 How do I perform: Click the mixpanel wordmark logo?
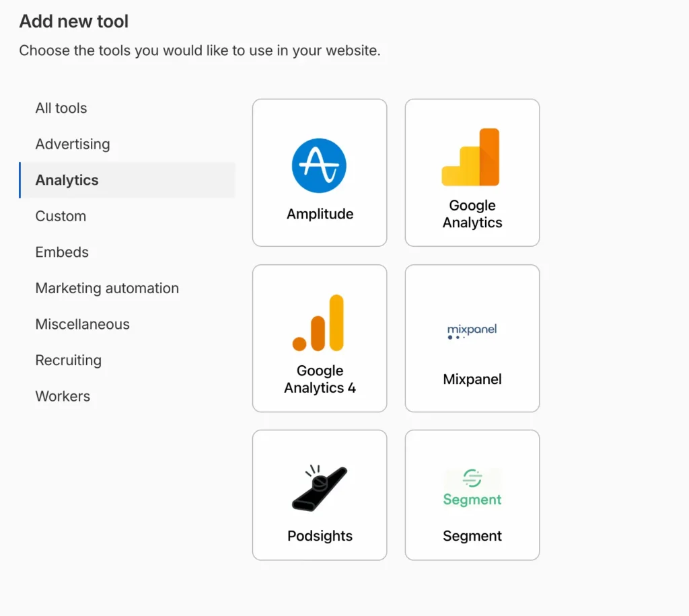tap(472, 332)
